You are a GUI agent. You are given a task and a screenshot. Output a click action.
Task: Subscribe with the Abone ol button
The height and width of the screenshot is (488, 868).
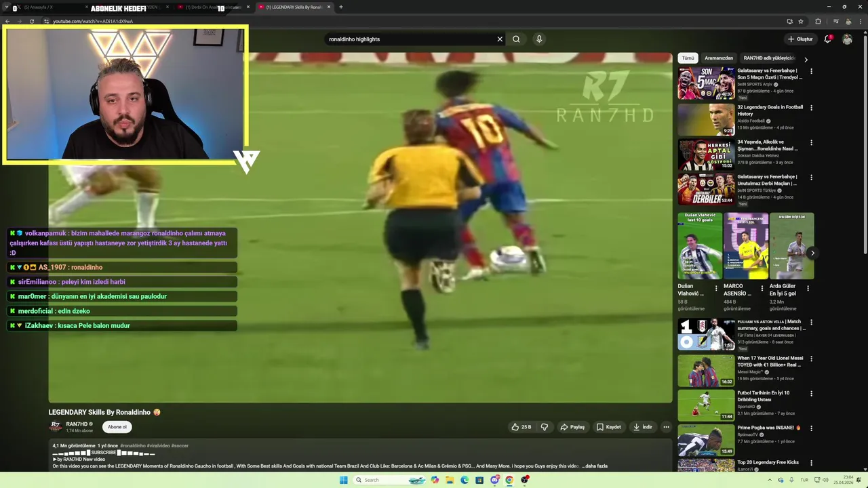click(x=117, y=427)
